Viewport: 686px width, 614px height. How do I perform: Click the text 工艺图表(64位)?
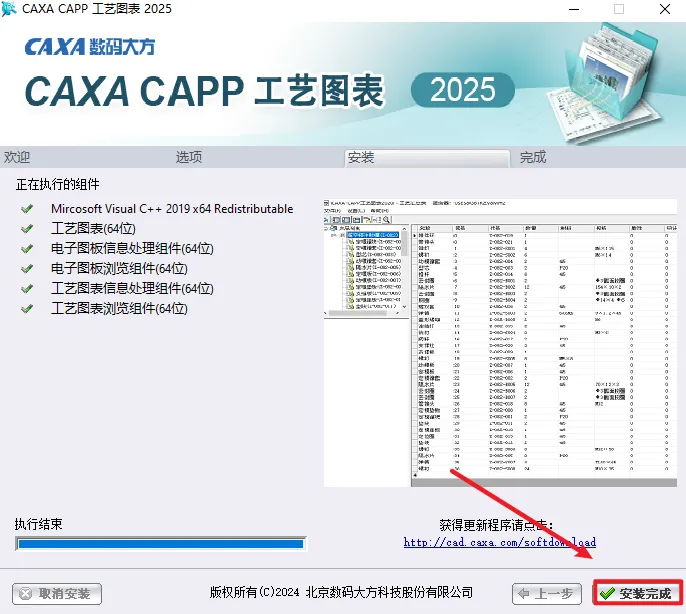93,228
